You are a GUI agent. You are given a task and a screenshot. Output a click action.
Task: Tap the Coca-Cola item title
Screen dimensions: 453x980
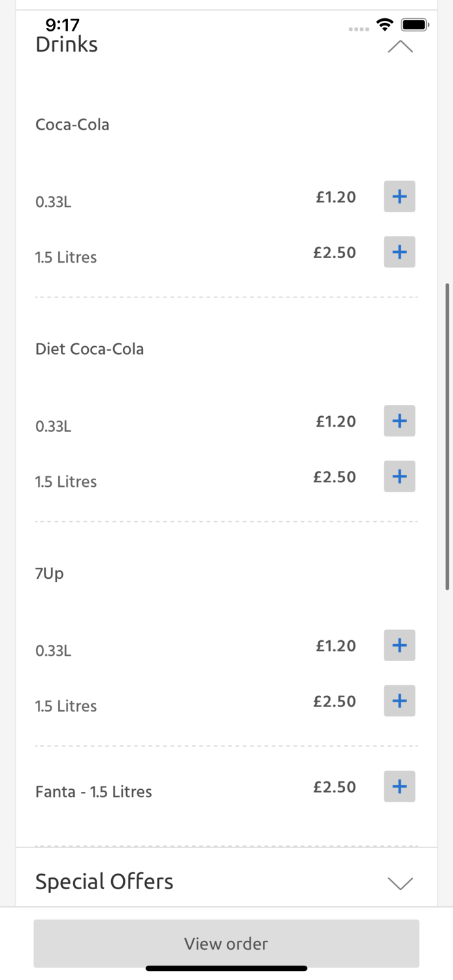73,124
